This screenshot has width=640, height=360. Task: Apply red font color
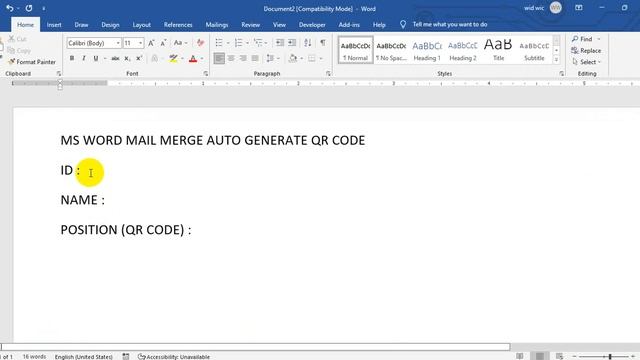[193, 59]
